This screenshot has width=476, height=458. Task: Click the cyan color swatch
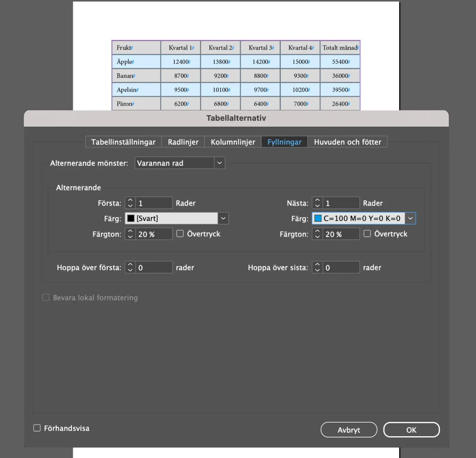318,218
